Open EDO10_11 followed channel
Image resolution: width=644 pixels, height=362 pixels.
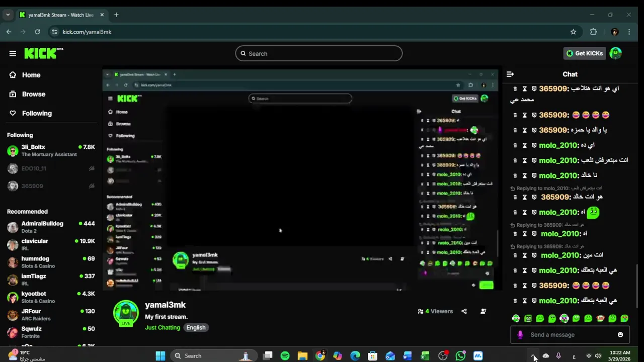click(x=51, y=168)
